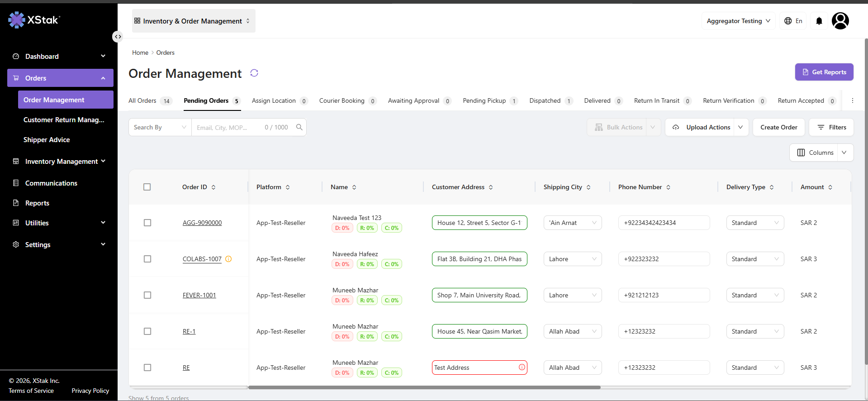
Task: Click the search magnifier icon
Action: coord(299,127)
